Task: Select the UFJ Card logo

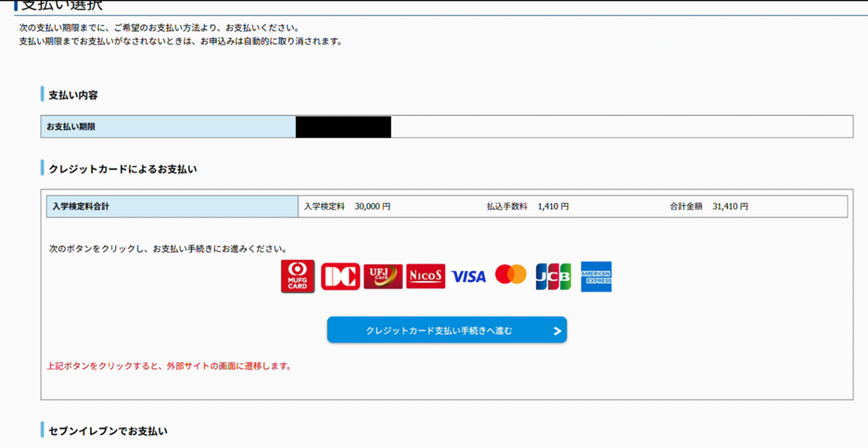Action: (383, 276)
